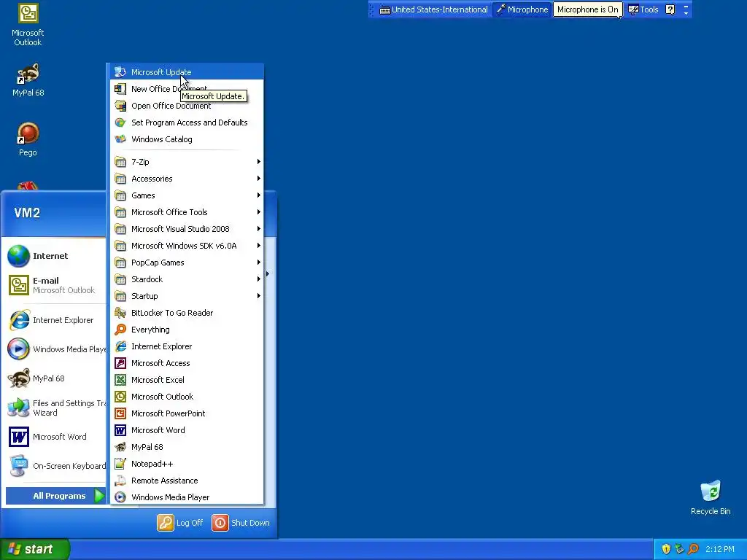Image resolution: width=747 pixels, height=560 pixels.
Task: Expand the Startup submenu
Action: pyautogui.click(x=187, y=296)
